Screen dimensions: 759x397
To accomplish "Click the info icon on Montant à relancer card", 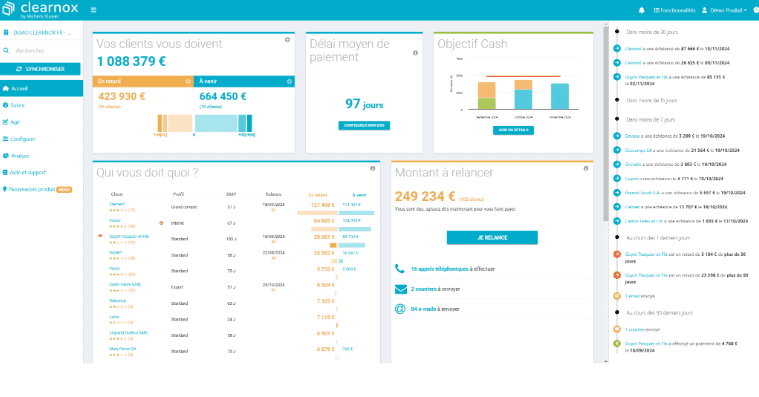I will point(586,168).
